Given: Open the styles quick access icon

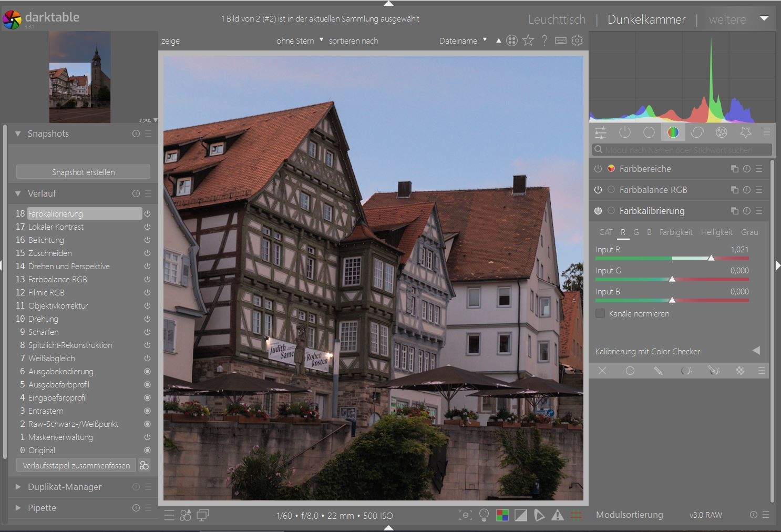Looking at the screenshot, I should coord(186,515).
